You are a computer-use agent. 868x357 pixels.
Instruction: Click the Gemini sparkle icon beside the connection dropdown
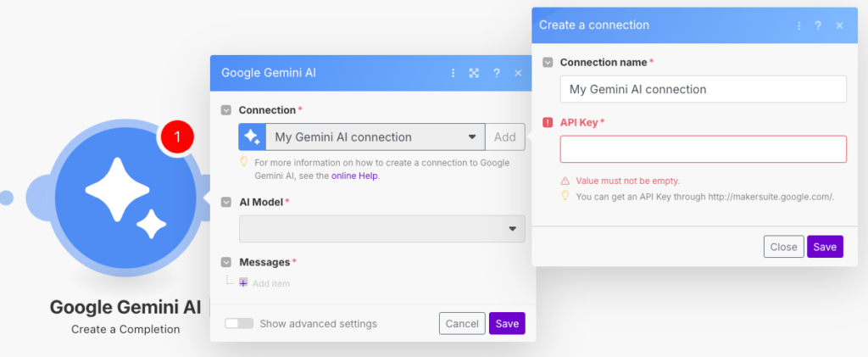[x=252, y=137]
